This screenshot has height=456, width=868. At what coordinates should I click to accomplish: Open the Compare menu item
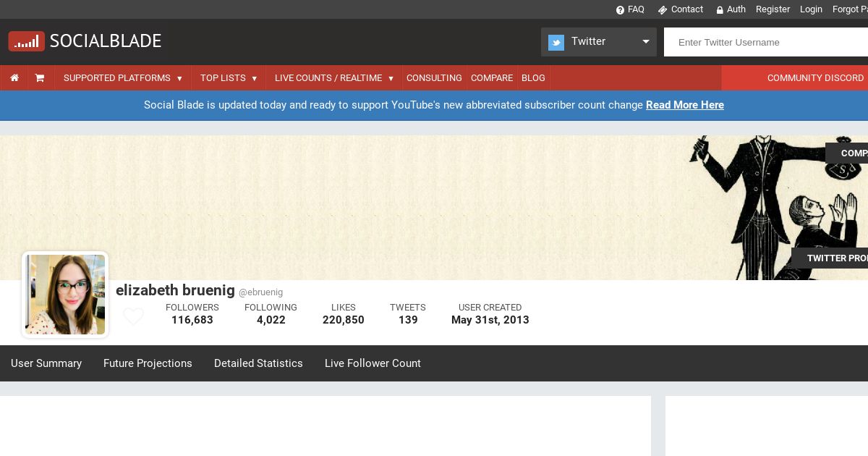[x=492, y=78]
